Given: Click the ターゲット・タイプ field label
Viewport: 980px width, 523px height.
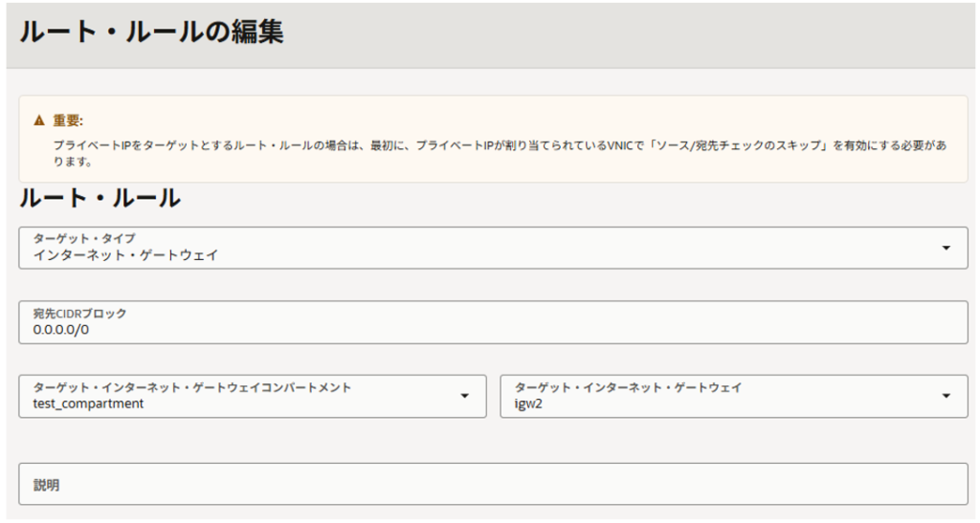Looking at the screenshot, I should (83, 239).
